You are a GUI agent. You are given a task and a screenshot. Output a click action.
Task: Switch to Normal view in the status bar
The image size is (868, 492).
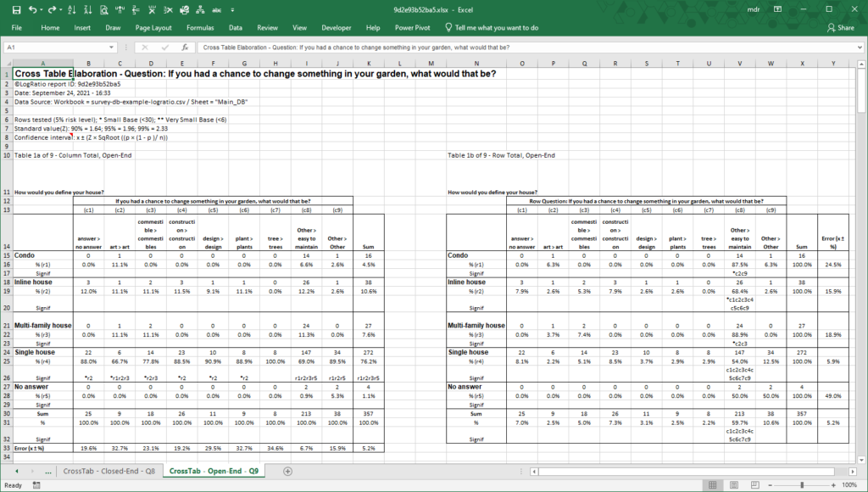coord(710,485)
